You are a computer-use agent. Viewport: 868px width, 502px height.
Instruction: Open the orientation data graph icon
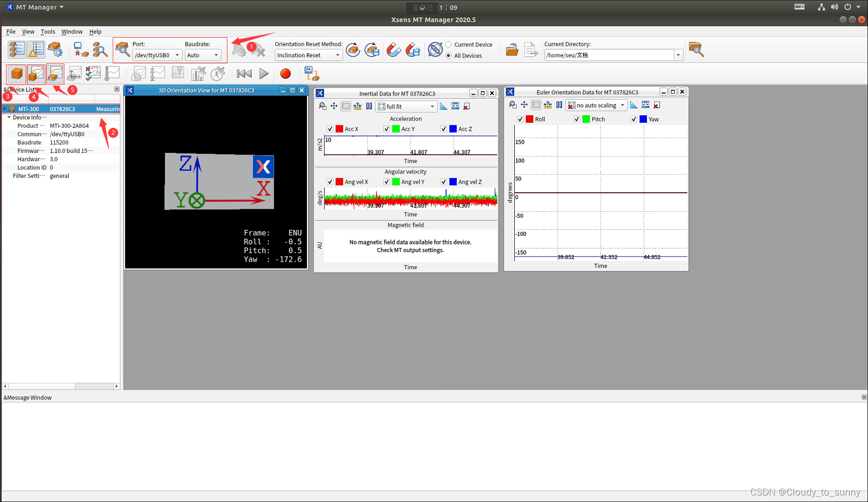55,74
